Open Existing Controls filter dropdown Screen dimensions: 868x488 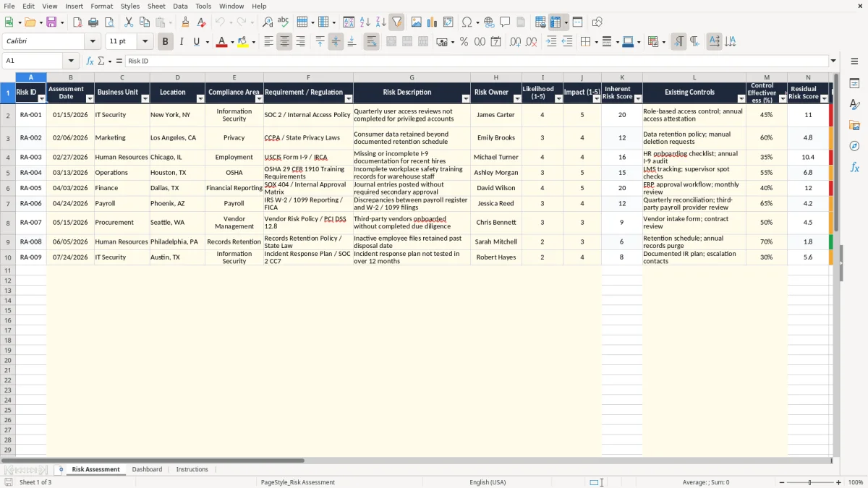pyautogui.click(x=741, y=98)
